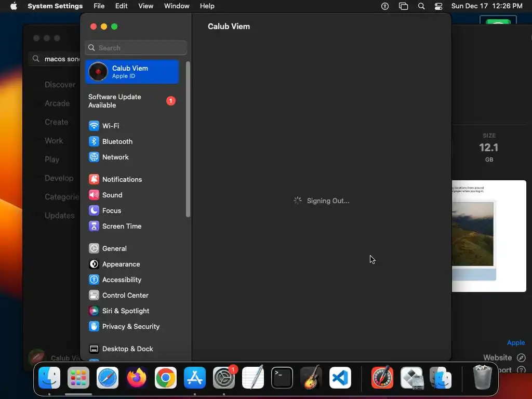Select Play in App Store sidebar
The image size is (532, 399).
click(x=52, y=159)
